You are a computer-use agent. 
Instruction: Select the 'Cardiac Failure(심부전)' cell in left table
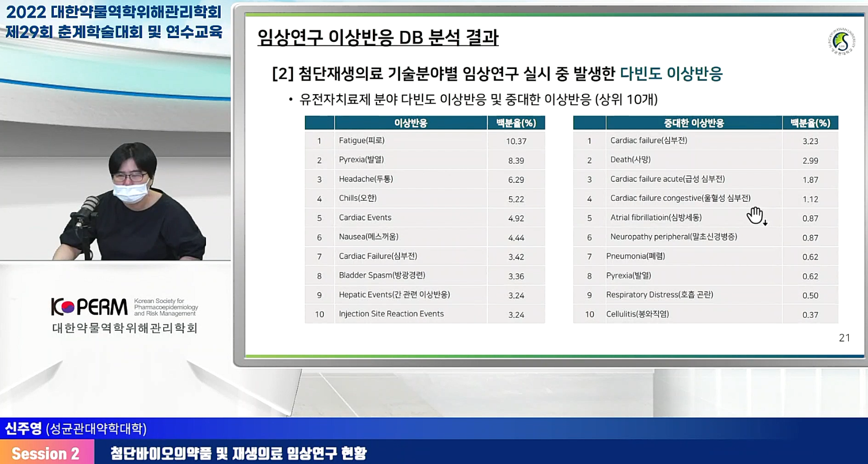coord(411,257)
